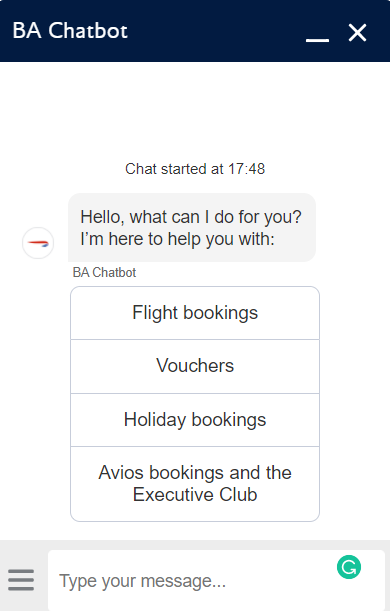Ask the chatbot about vouchers
This screenshot has width=390, height=611.
point(195,366)
